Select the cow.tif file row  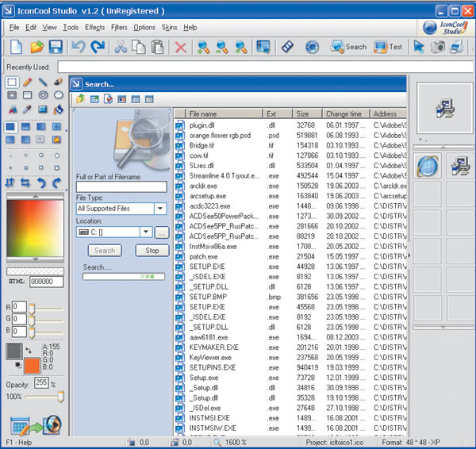(x=290, y=155)
